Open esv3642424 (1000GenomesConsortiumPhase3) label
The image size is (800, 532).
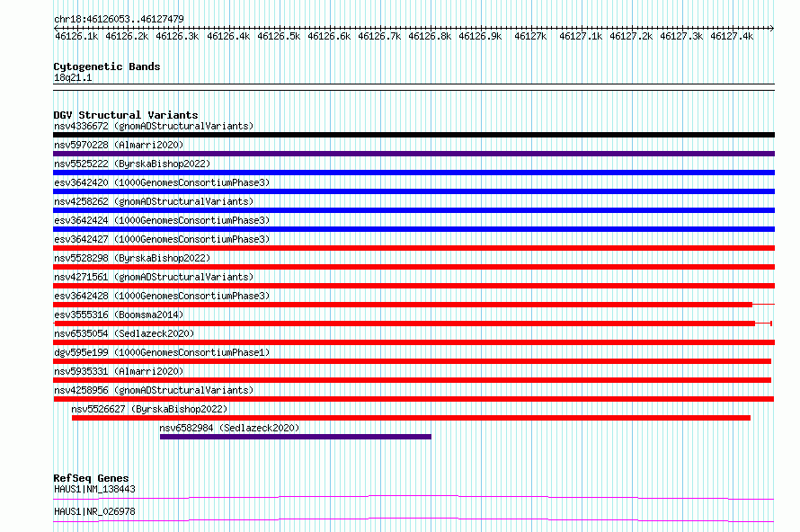162,220
